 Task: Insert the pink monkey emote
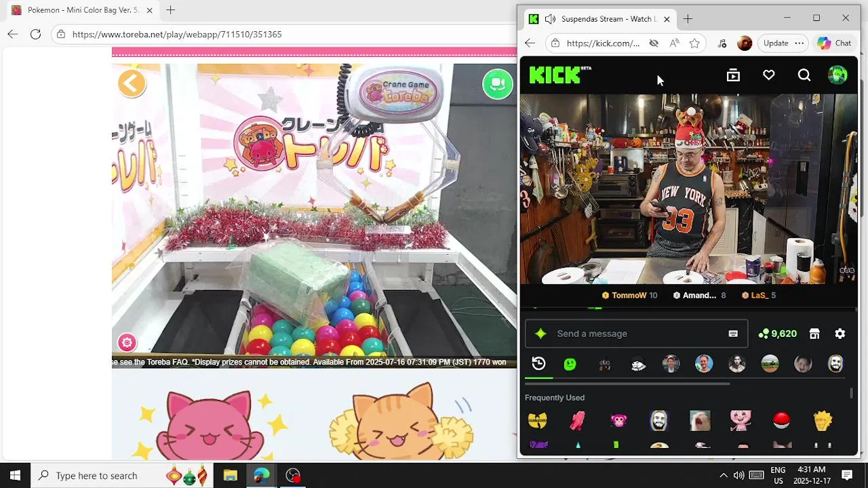coord(618,421)
